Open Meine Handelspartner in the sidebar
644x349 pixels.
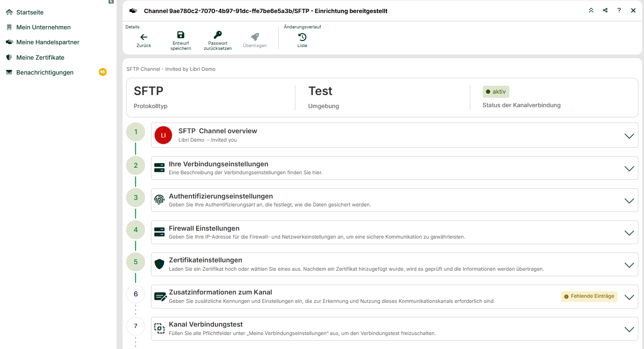point(48,42)
